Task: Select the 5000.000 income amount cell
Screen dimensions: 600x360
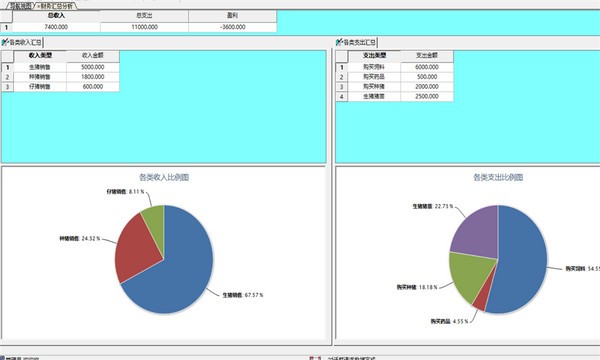Action: (93, 67)
